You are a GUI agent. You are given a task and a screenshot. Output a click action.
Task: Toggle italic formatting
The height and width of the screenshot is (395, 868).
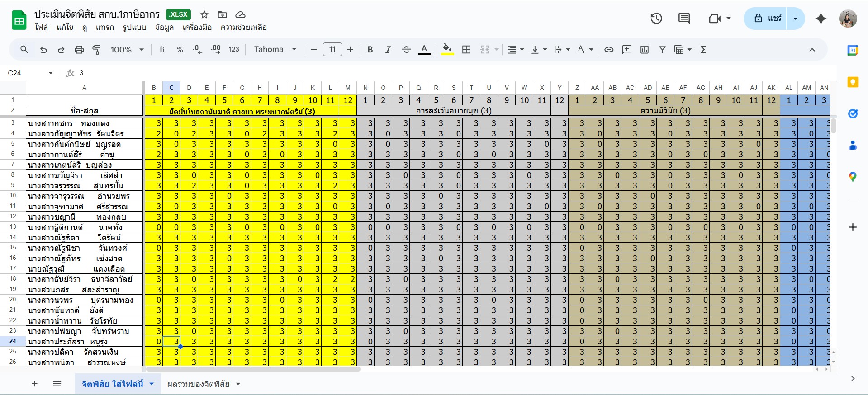point(388,50)
